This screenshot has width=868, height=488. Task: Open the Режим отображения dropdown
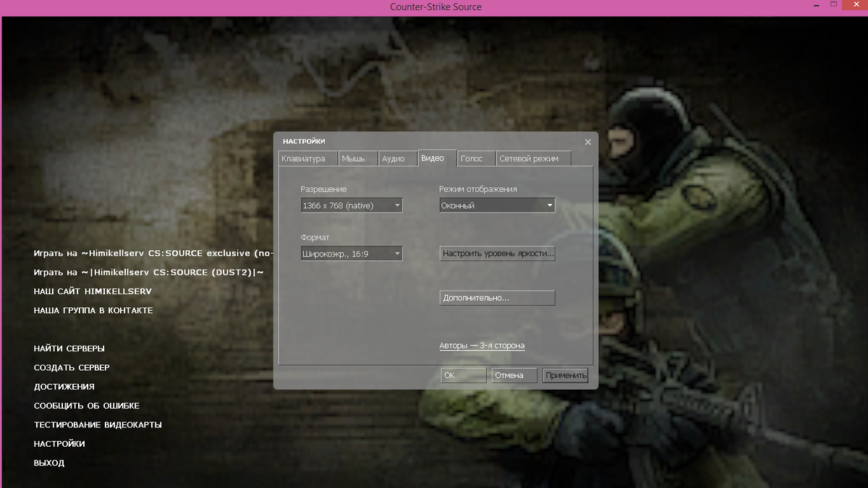click(497, 205)
